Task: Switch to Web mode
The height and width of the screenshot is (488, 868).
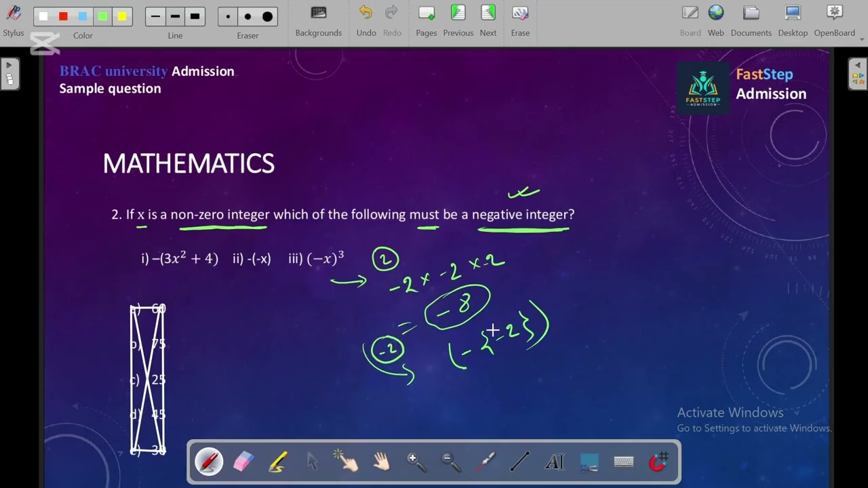Action: point(716,20)
